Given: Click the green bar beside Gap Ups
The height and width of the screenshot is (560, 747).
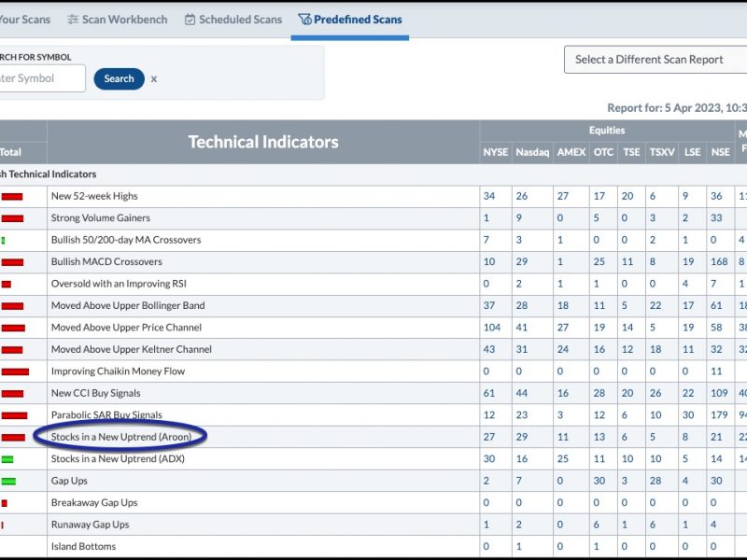Looking at the screenshot, I should pos(8,481).
